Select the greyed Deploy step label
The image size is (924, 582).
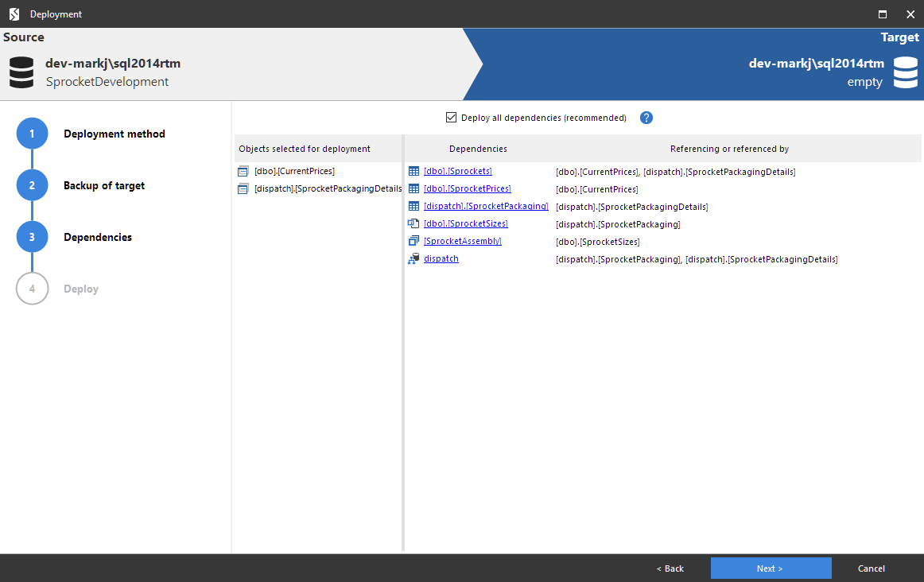pos(80,289)
